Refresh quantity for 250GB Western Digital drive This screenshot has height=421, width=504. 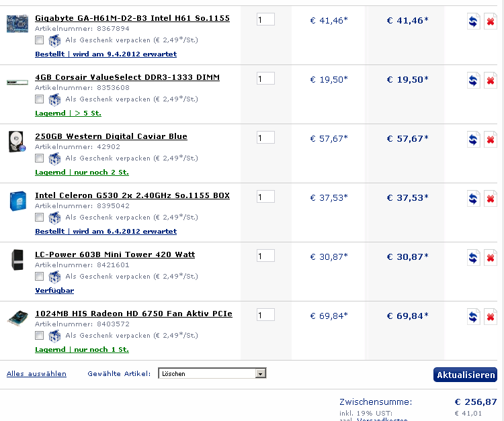pyautogui.click(x=473, y=140)
